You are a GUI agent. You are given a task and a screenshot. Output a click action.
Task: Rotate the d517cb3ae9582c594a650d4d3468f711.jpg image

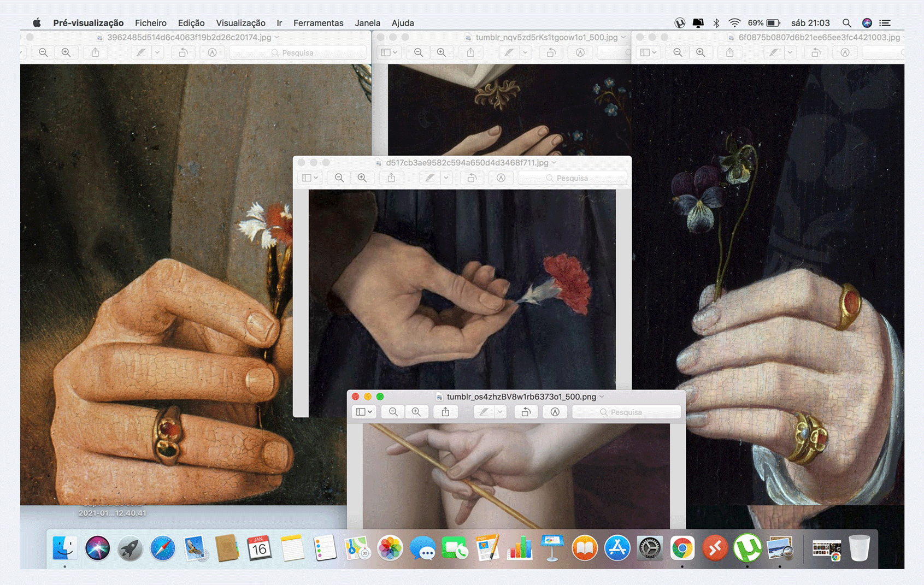pyautogui.click(x=472, y=178)
